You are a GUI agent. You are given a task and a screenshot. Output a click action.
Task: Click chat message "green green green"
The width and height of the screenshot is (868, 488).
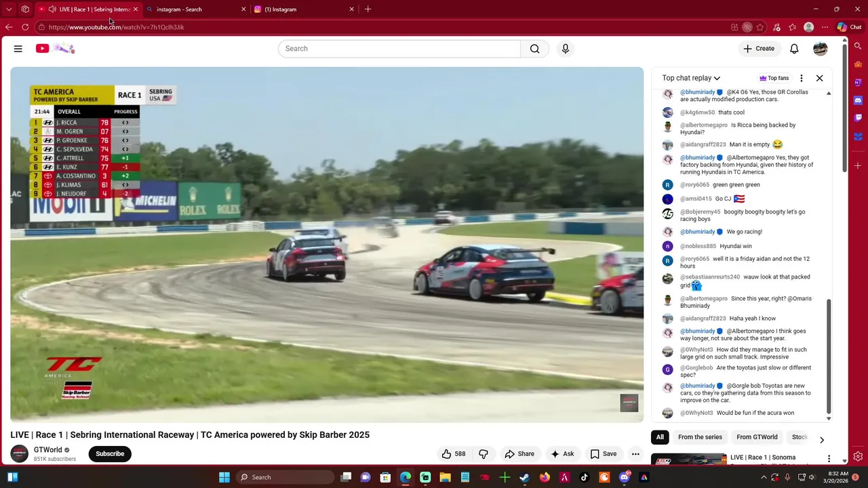click(x=736, y=184)
